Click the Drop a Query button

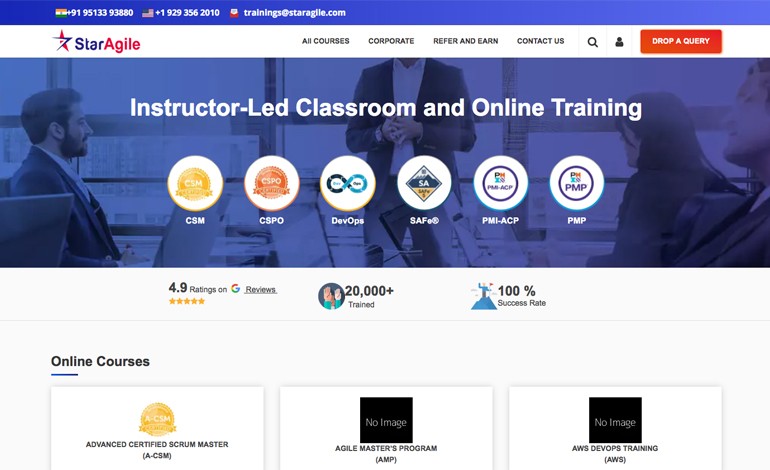point(681,41)
